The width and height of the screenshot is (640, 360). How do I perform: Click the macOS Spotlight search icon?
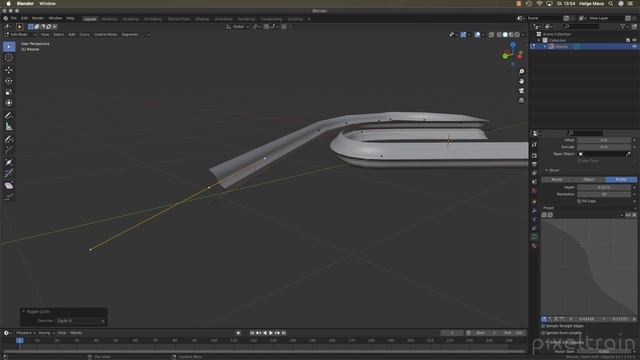pyautogui.click(x=611, y=4)
